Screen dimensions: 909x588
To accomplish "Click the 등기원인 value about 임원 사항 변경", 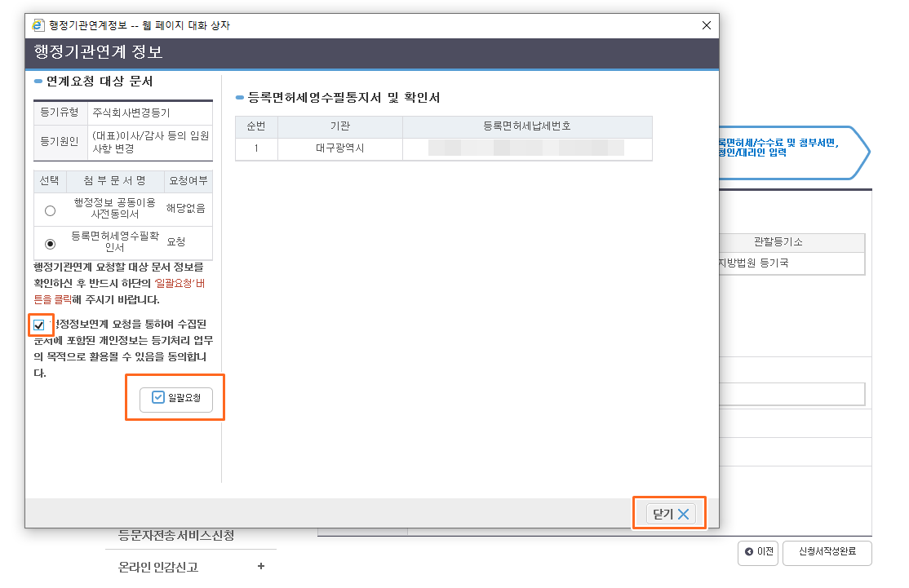I will point(150,142).
